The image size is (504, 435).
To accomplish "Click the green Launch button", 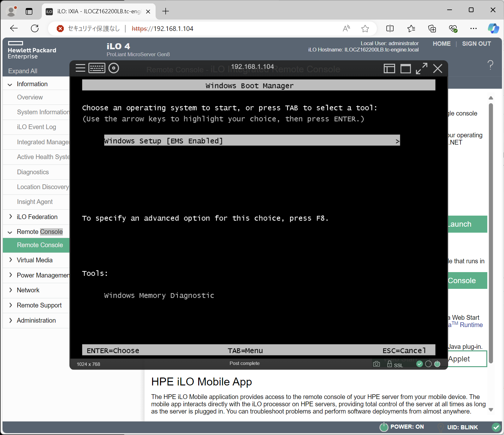I will pyautogui.click(x=468, y=224).
